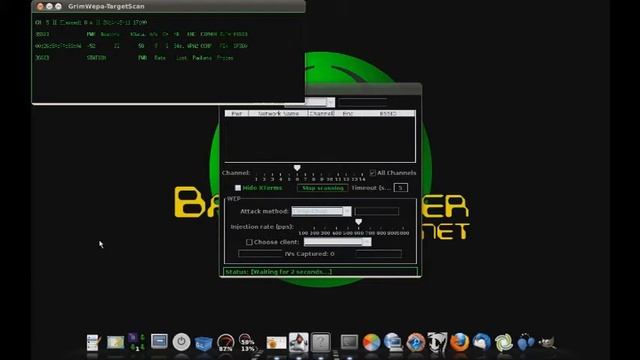Click the Timeout value input field
The height and width of the screenshot is (360, 640).
400,188
